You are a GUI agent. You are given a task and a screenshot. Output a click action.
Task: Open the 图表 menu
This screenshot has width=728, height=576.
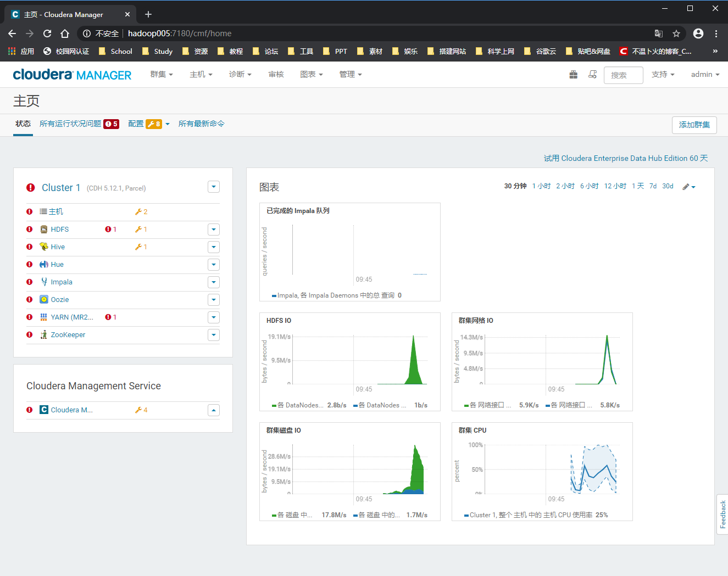pyautogui.click(x=312, y=75)
